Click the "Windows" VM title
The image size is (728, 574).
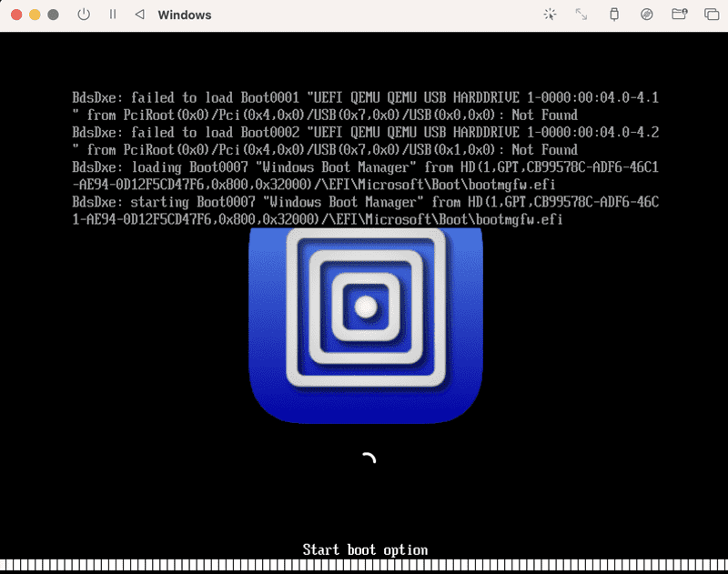[185, 15]
